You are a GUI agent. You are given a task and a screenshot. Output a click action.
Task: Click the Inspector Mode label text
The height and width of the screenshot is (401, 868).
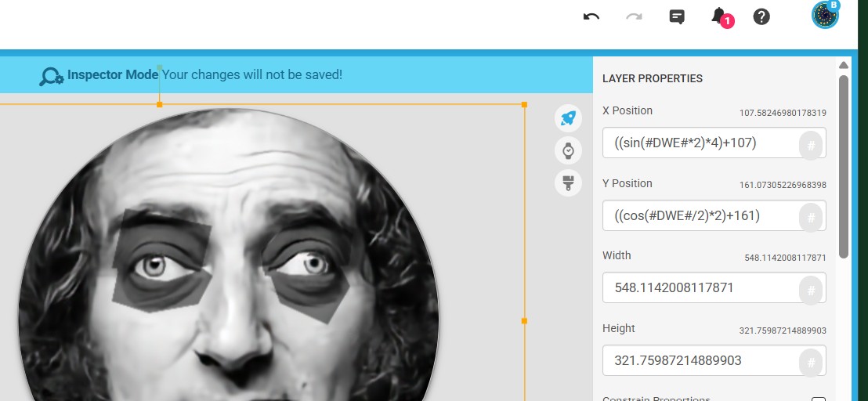pyautogui.click(x=113, y=74)
